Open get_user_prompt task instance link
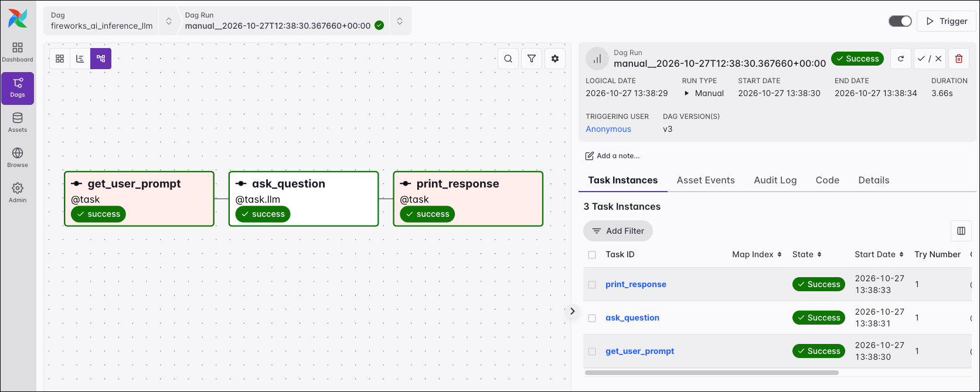 [640, 351]
